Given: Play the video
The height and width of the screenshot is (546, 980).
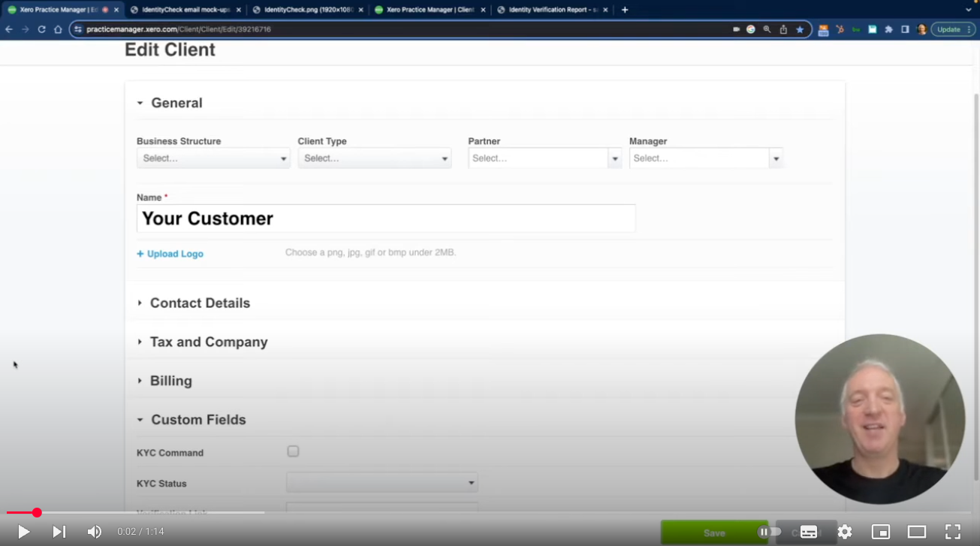Looking at the screenshot, I should pyautogui.click(x=23, y=532).
